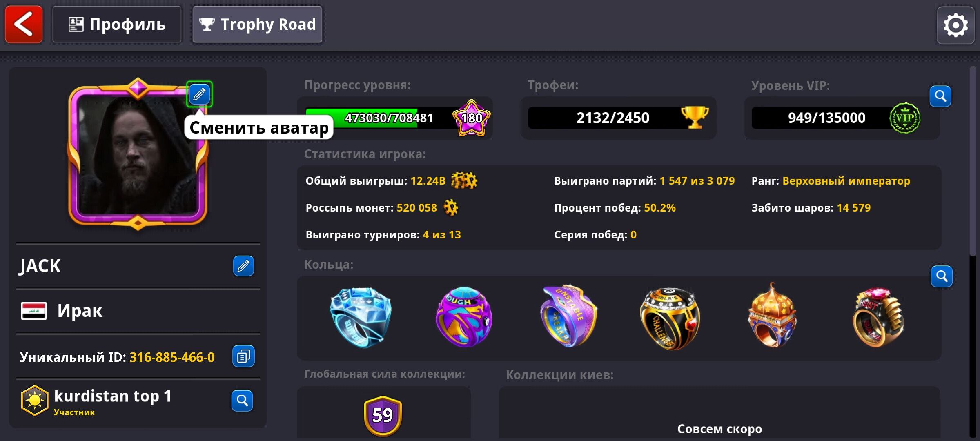This screenshot has width=980, height=441.
Task: Click the collection power shield 59
Action: coord(383,416)
